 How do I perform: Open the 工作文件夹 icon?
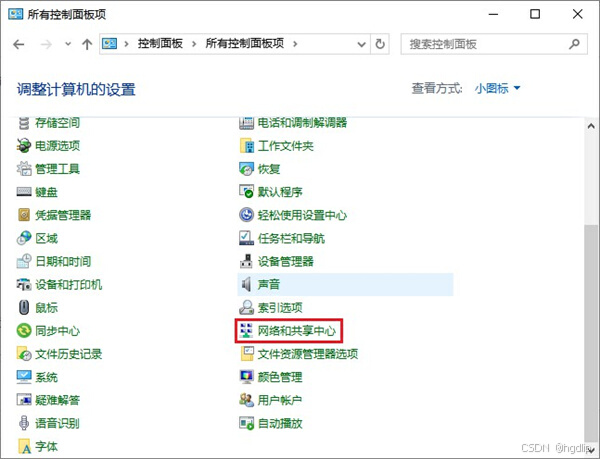tap(246, 146)
